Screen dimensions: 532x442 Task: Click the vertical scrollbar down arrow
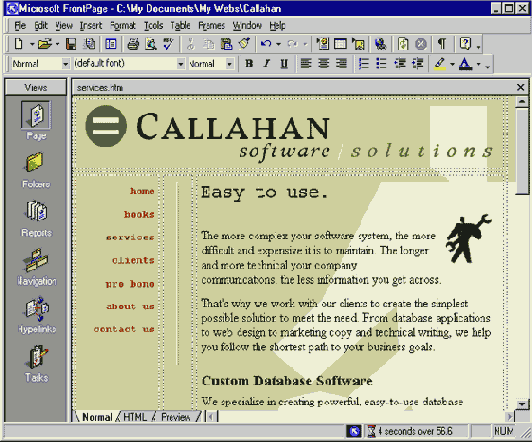522,404
